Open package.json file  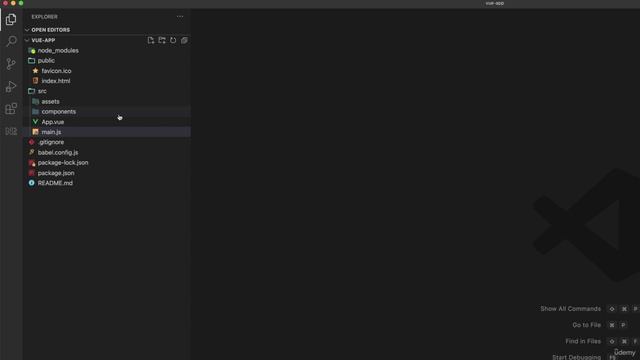point(107,173)
